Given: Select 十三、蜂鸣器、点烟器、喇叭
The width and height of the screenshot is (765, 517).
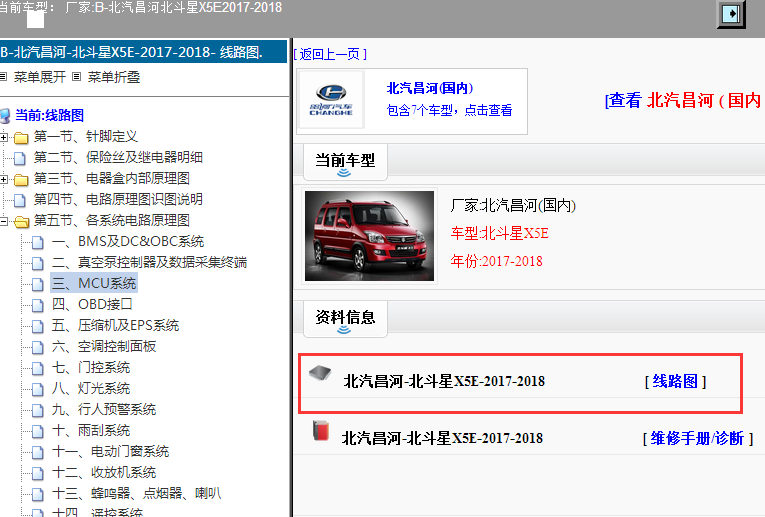Looking at the screenshot, I should tap(137, 493).
